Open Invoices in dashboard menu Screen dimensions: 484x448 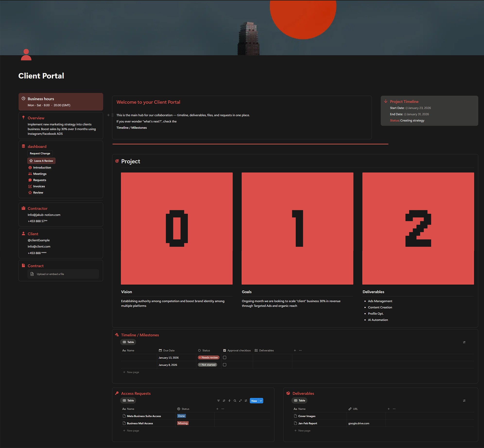pos(39,186)
